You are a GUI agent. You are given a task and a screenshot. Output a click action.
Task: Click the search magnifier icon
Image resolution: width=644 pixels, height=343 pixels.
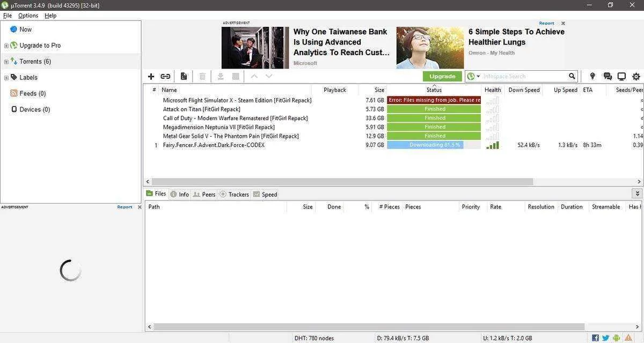point(572,76)
